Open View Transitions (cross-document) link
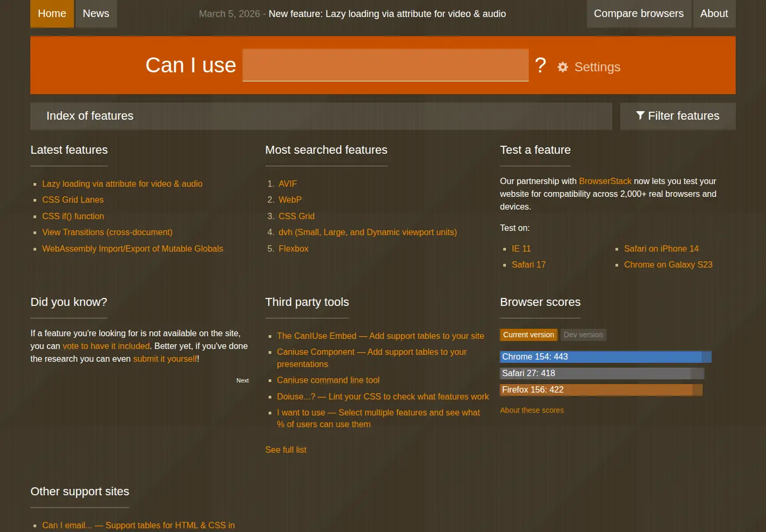 click(x=107, y=232)
